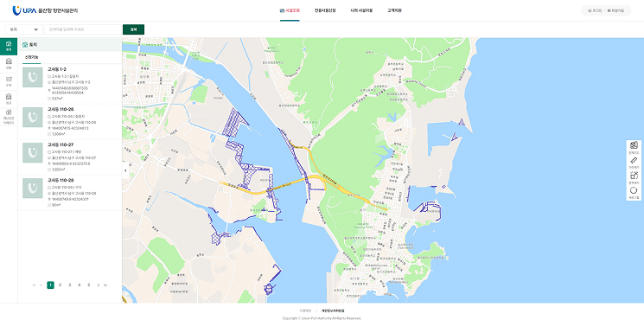This screenshot has height=320, width=644.
Task: Go to pagination page 5
Action: pyautogui.click(x=89, y=285)
